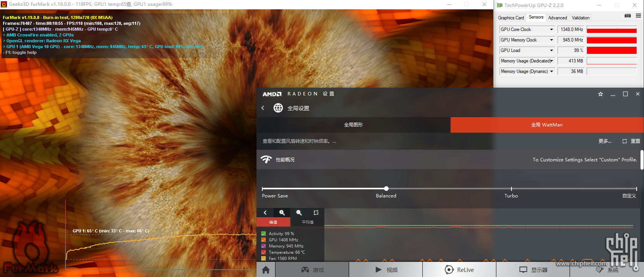Click the 'F1: toggle help' line in FurMark
Image resolution: width=644 pixels, height=277 pixels.
pos(20,52)
